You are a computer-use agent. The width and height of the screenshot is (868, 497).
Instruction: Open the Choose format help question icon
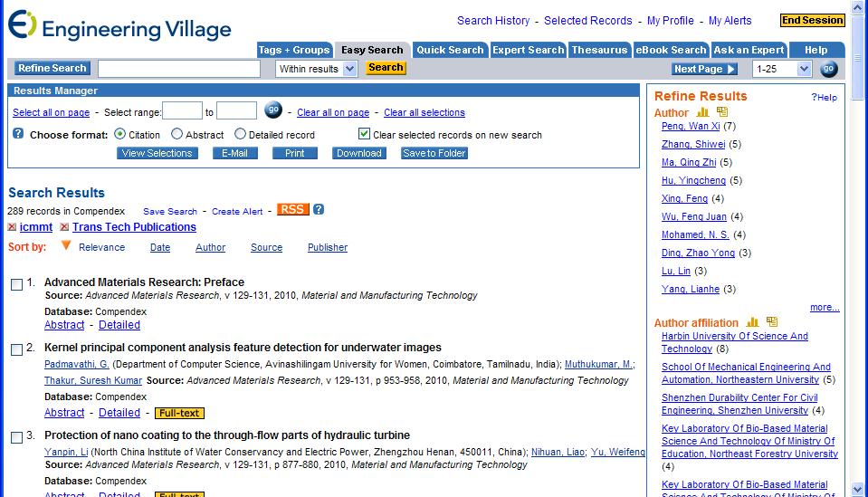click(18, 133)
